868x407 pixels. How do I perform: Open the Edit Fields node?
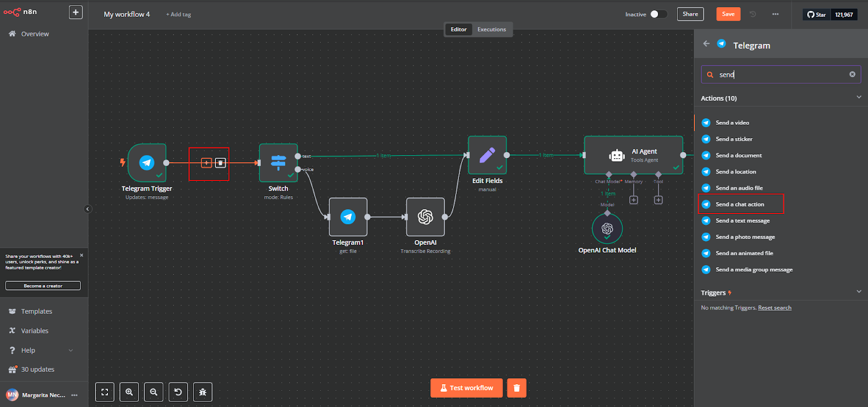point(487,155)
